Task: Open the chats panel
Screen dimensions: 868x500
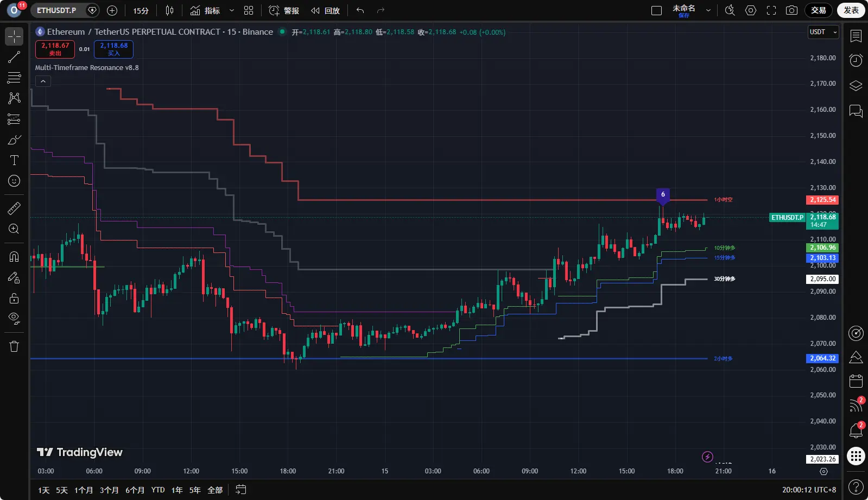Action: pyautogui.click(x=856, y=111)
